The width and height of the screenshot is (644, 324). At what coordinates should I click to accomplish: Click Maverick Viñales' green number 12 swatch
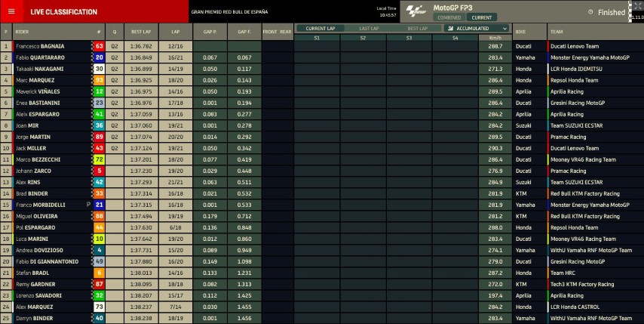coord(99,91)
